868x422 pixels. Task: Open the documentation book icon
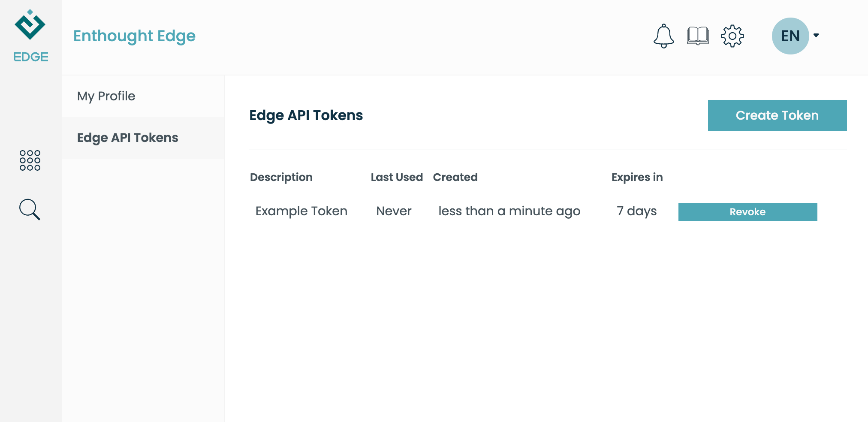pyautogui.click(x=698, y=36)
